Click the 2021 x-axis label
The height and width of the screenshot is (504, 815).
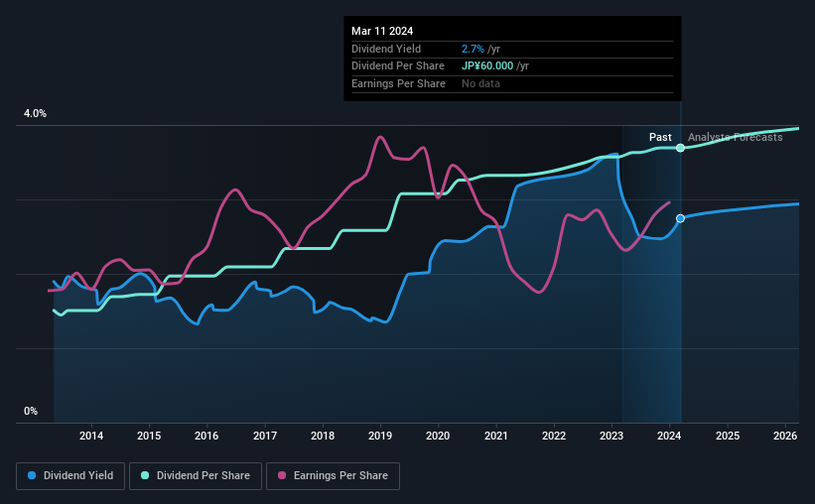click(496, 436)
